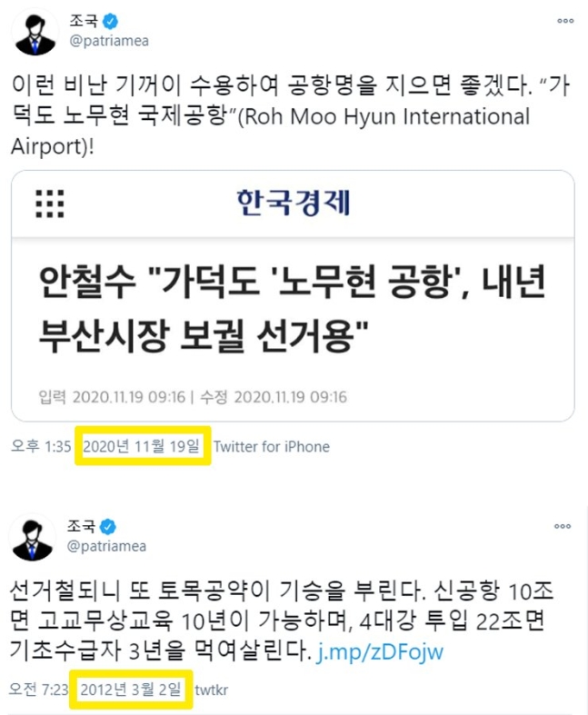Screen dimensions: 588x715
Task: Click the 조국 display name on first tweet
Action: click(x=84, y=21)
